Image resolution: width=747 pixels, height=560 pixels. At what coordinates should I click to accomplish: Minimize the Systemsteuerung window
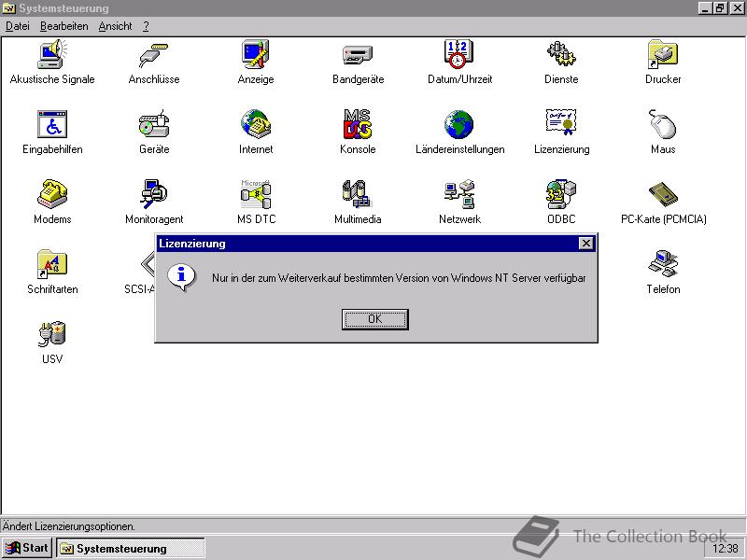(705, 8)
